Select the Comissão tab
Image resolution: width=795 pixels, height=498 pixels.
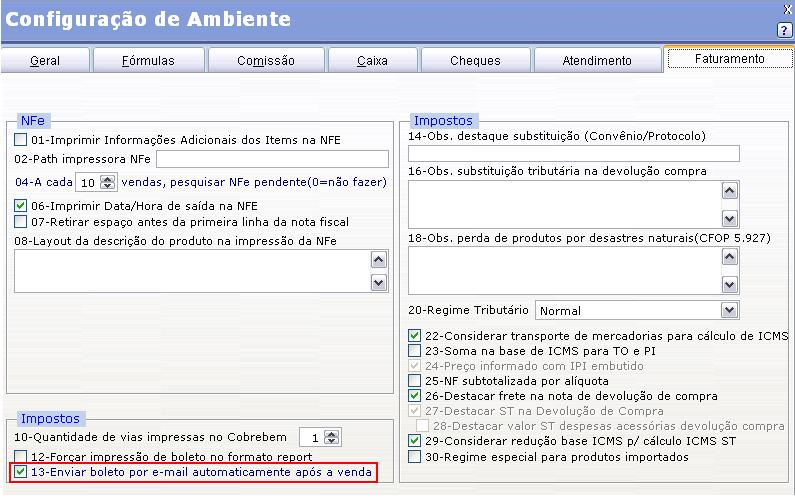266,61
